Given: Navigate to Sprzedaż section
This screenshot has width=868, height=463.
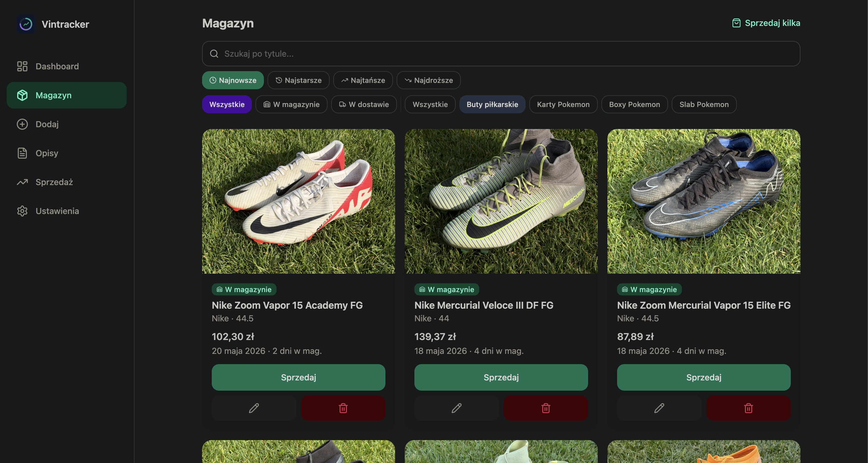Looking at the screenshot, I should tap(66, 182).
